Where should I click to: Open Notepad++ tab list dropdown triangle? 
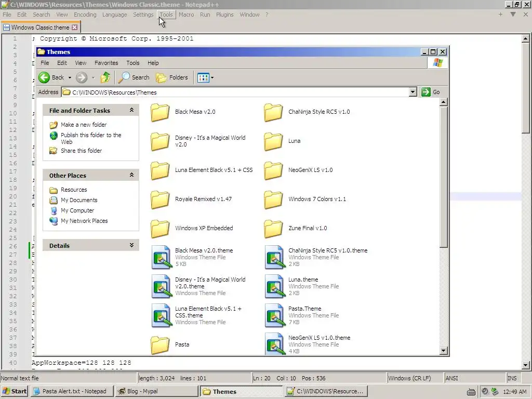tap(513, 14)
